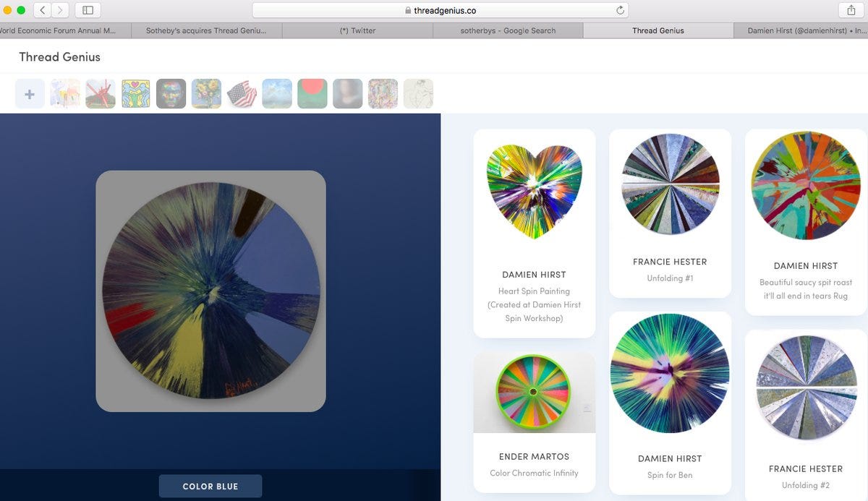Switch to Sotheby's acquires Thread Genius tab
This screenshot has height=501, width=868.
point(206,30)
